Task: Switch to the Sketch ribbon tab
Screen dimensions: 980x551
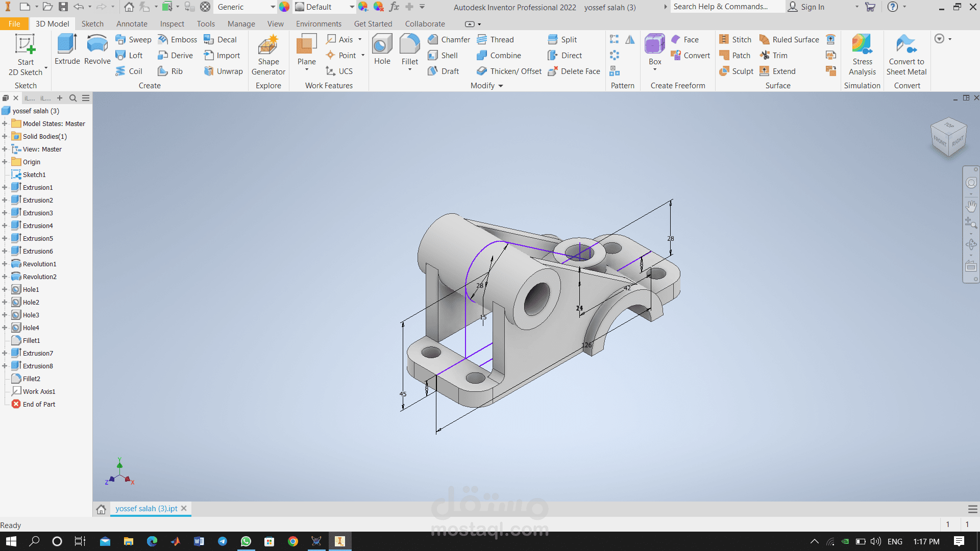Action: pyautogui.click(x=92, y=23)
